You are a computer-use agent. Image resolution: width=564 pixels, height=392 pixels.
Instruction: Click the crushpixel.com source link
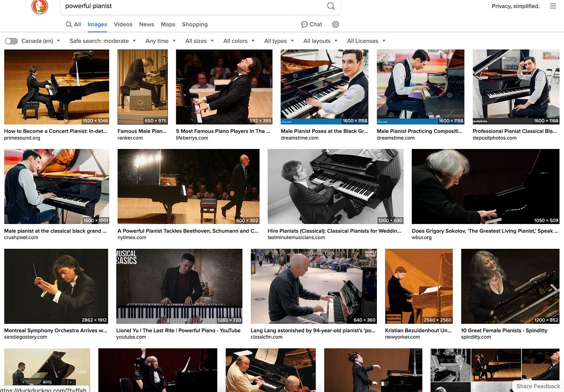coord(21,238)
